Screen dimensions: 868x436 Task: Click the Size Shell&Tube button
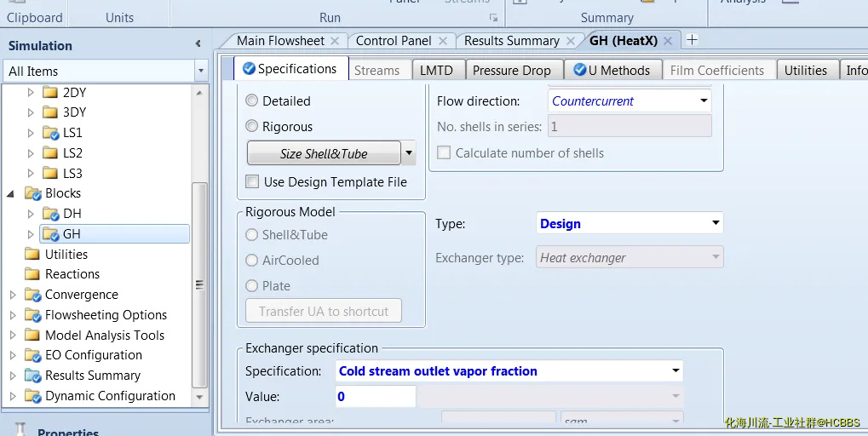(324, 154)
